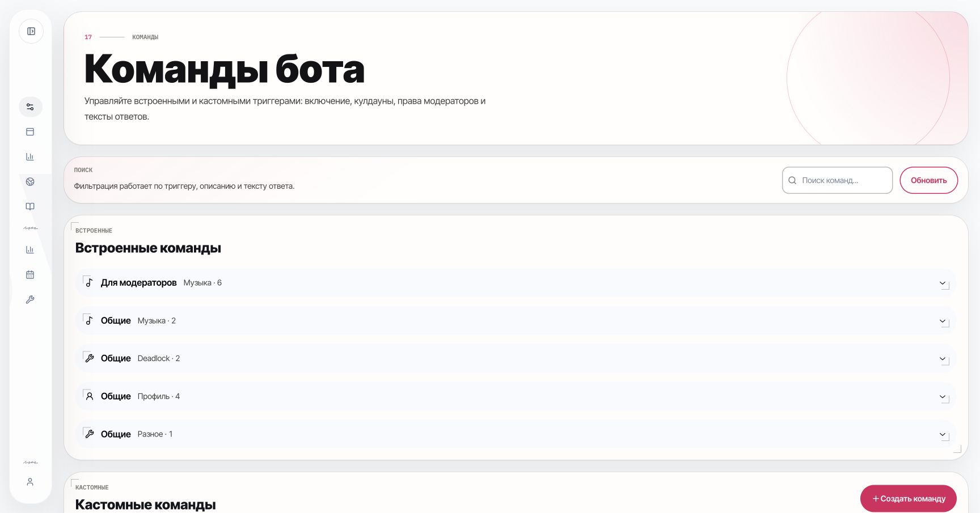Screen dimensions: 980x513
Task: Expand Для модераторов Музыка group chevron
Action: click(943, 283)
